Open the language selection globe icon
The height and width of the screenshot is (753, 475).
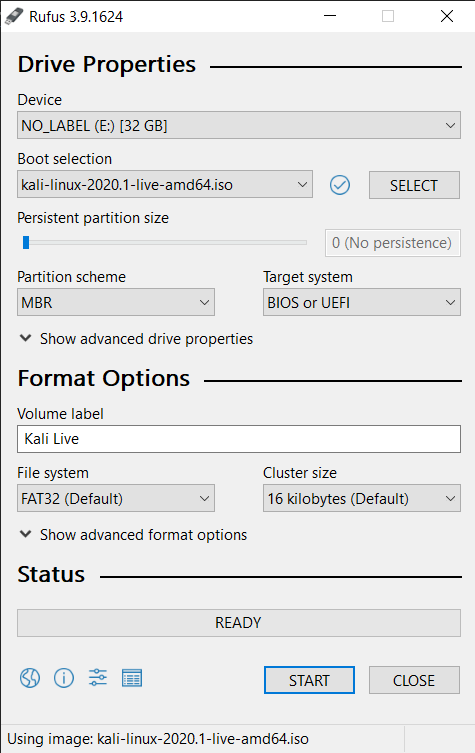point(30,678)
